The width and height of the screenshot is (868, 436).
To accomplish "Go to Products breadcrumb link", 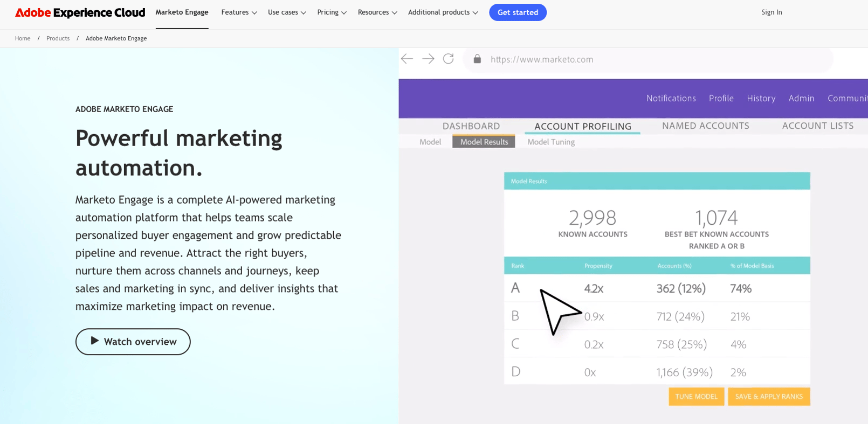I will click(x=58, y=38).
